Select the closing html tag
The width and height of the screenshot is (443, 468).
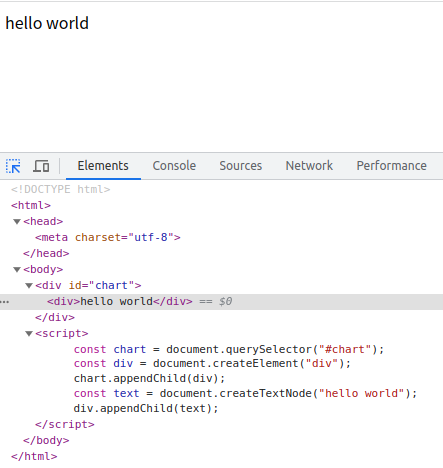click(x=34, y=456)
